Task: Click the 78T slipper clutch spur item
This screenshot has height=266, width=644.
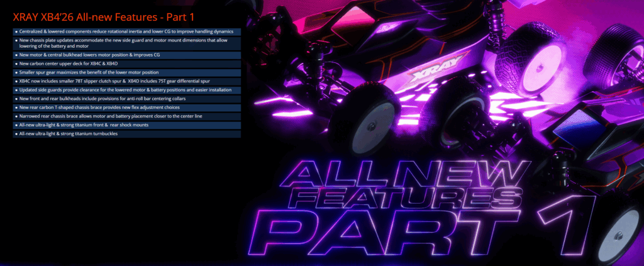Action: pos(126,81)
